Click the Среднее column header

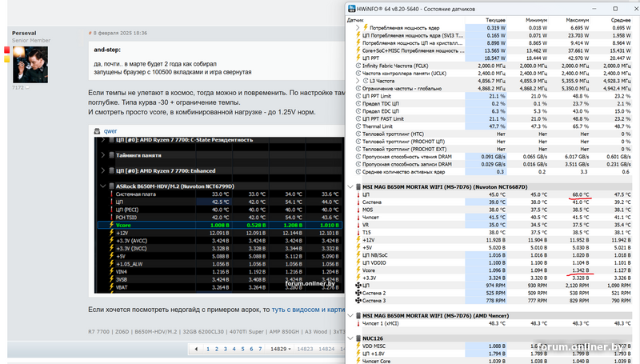pos(621,20)
